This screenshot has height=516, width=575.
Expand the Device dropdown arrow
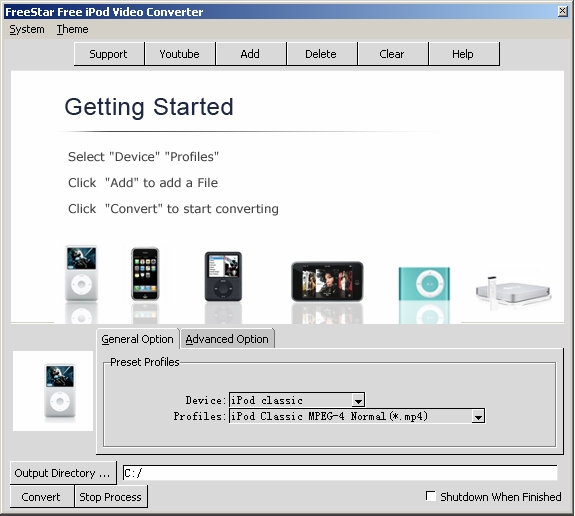coord(358,400)
